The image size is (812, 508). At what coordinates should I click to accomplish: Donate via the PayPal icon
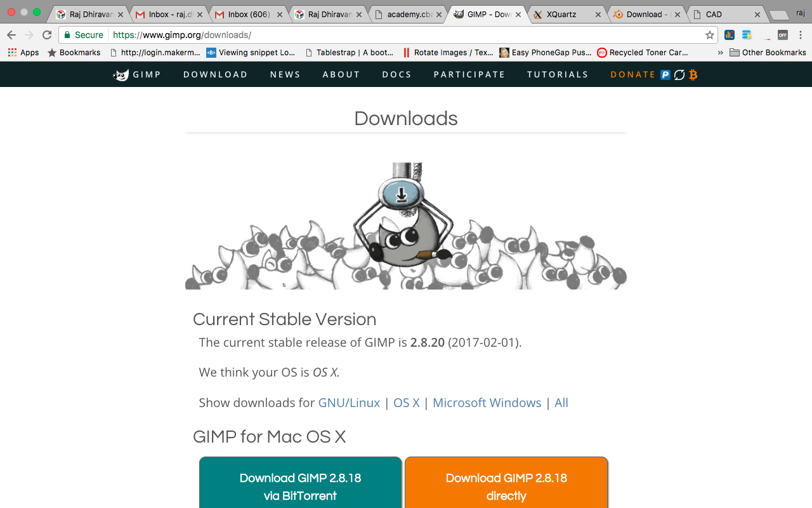(x=665, y=75)
